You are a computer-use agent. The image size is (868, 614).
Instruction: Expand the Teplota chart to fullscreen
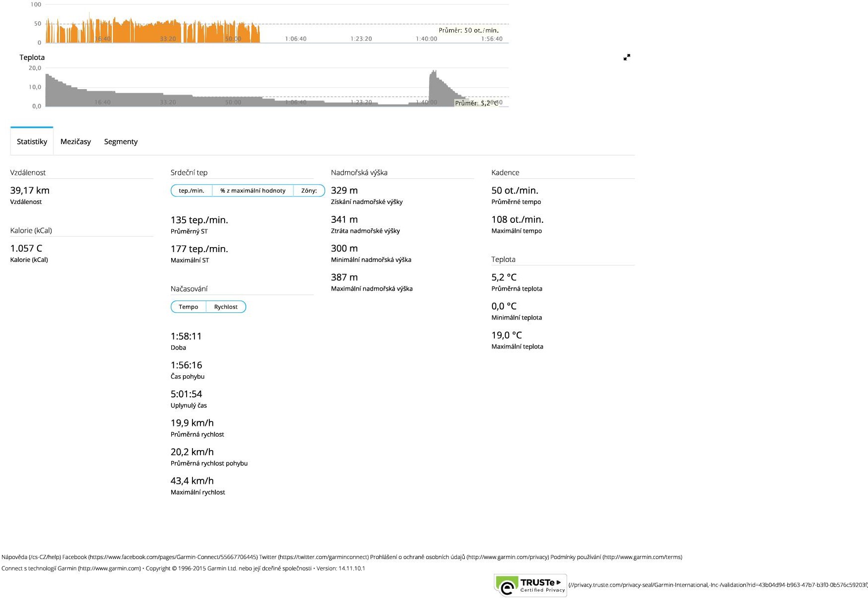(627, 57)
